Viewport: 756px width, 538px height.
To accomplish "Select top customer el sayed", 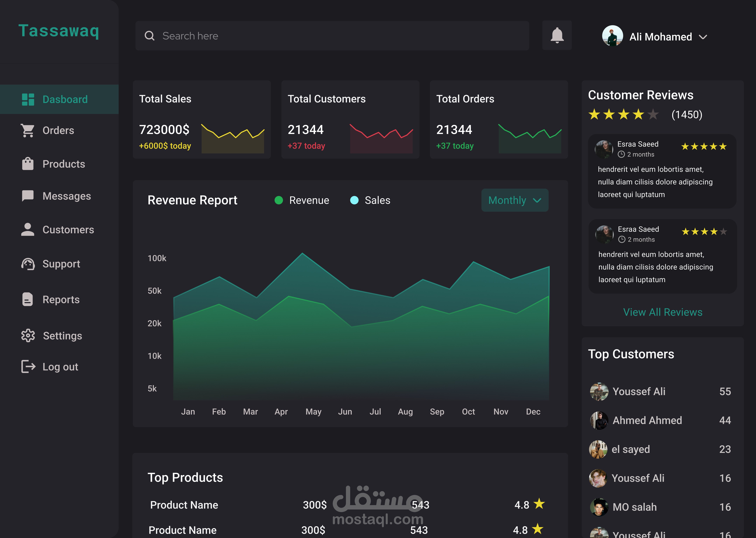I will (660, 449).
